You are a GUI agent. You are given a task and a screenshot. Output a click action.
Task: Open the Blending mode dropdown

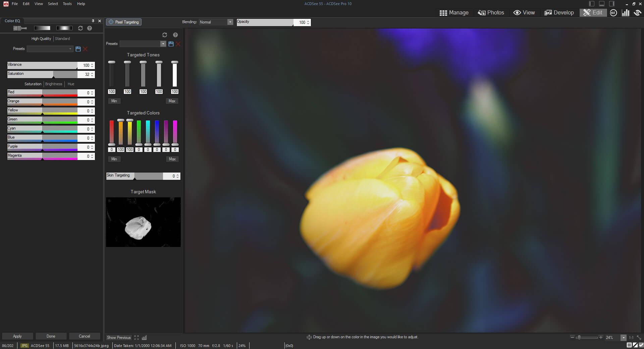(x=230, y=22)
